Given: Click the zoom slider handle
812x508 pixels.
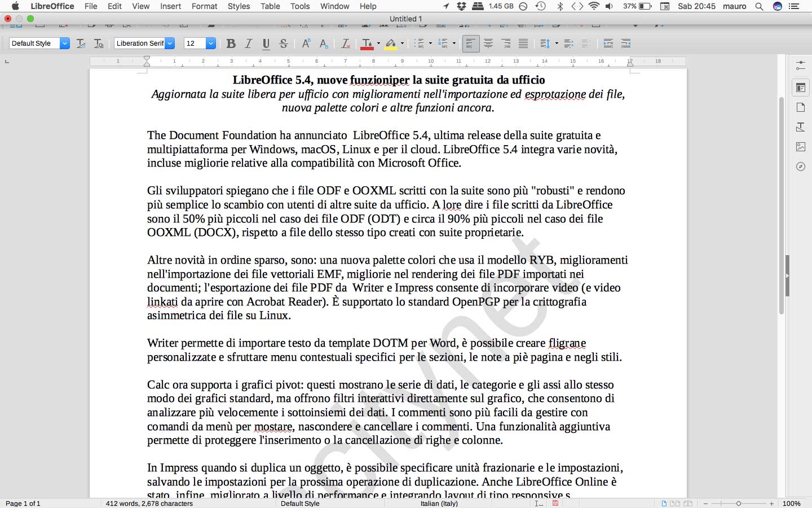Looking at the screenshot, I should point(739,503).
